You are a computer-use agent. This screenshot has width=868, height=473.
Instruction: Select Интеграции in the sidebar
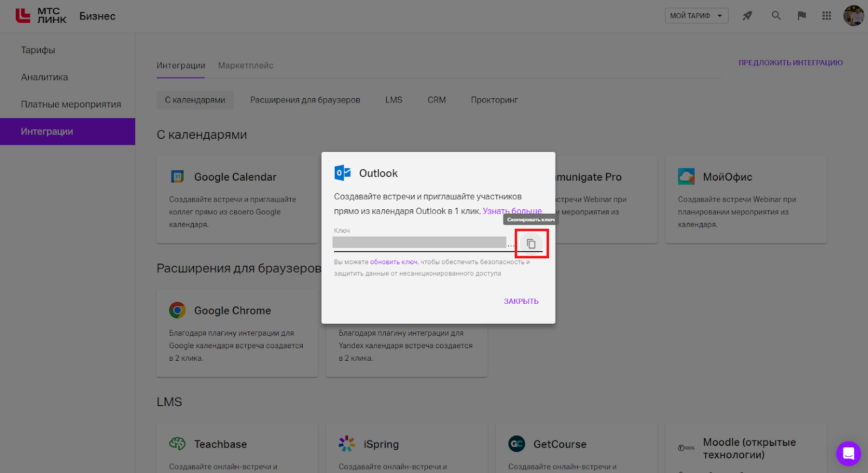[67, 131]
